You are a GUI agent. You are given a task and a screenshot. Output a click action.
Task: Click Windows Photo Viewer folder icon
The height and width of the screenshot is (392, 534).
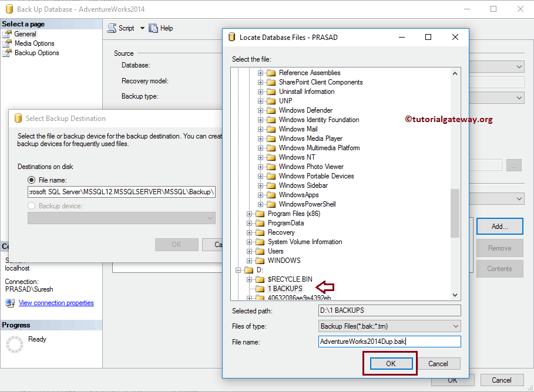[x=271, y=167]
